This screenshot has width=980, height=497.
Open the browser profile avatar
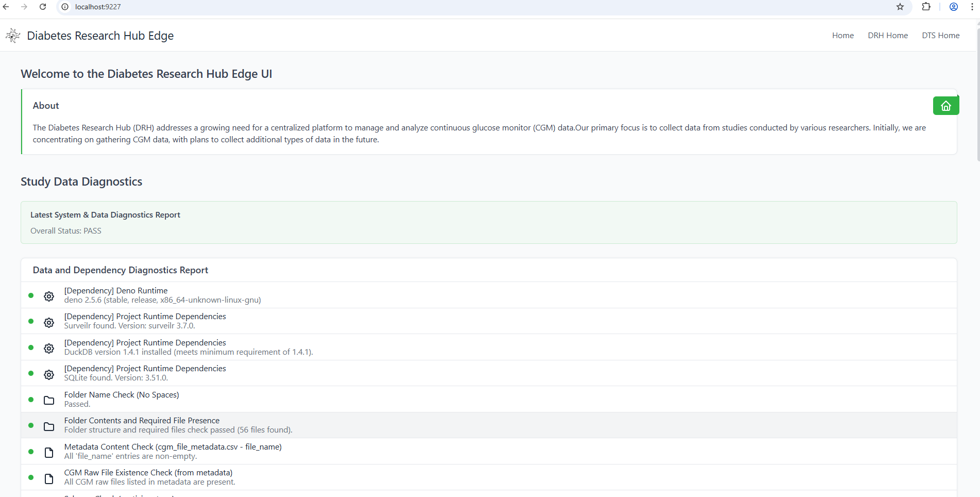(954, 7)
